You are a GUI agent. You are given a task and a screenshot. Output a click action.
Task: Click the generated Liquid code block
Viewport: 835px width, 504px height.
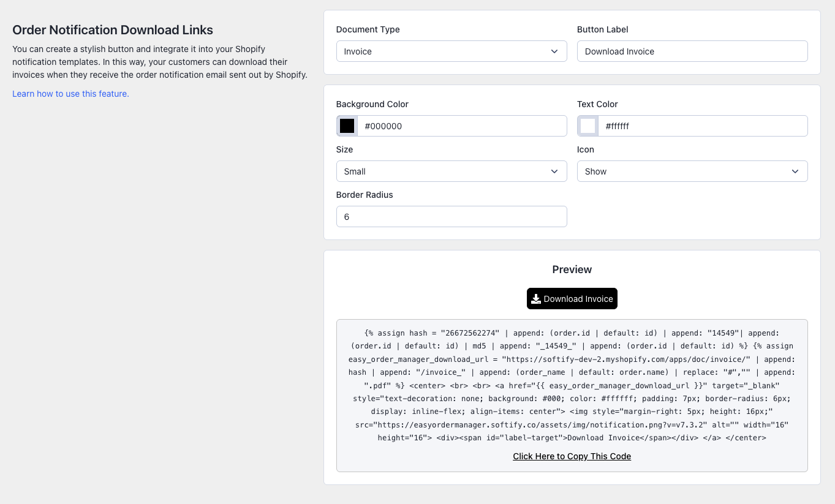pos(572,385)
